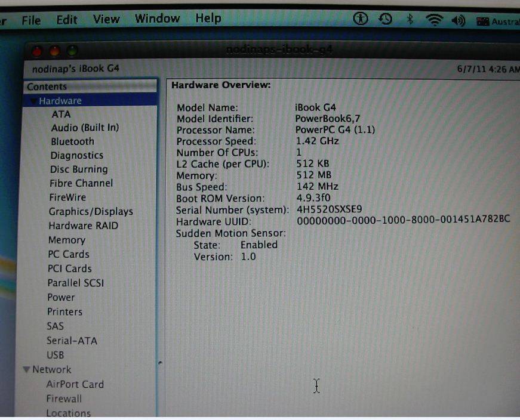
Task: Select Serial-ATA entry
Action: [x=72, y=341]
